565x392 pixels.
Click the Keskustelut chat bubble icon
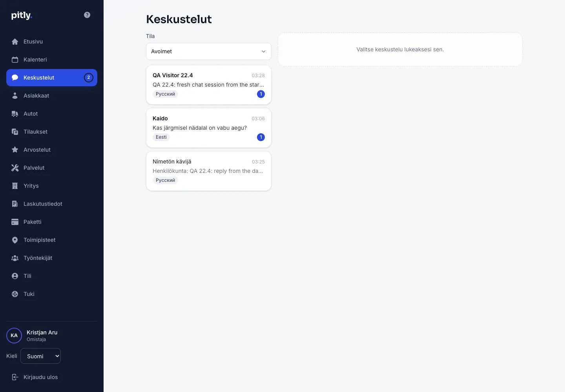(15, 78)
